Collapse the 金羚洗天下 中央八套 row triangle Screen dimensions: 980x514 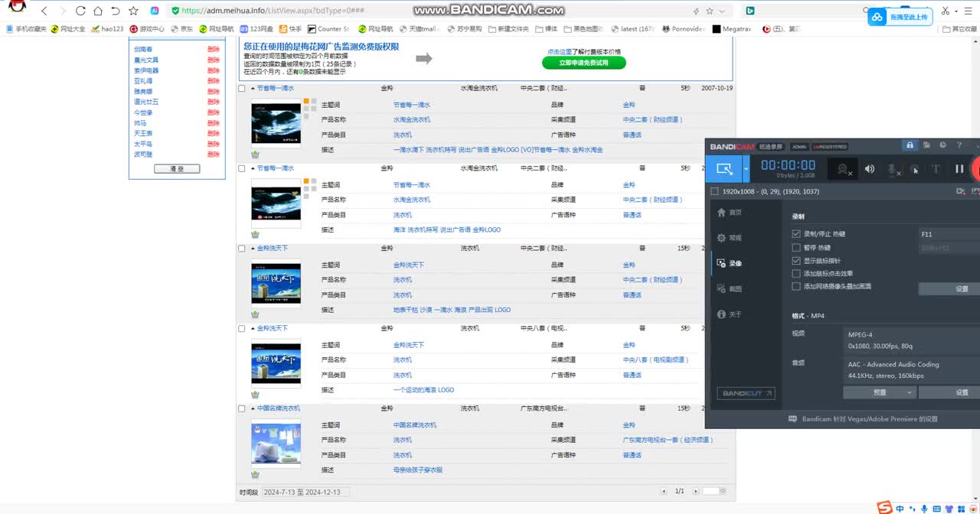pyautogui.click(x=253, y=328)
